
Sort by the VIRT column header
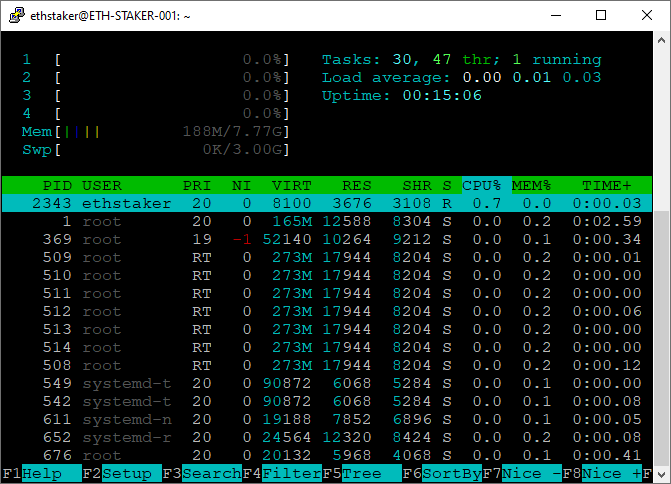click(x=291, y=186)
